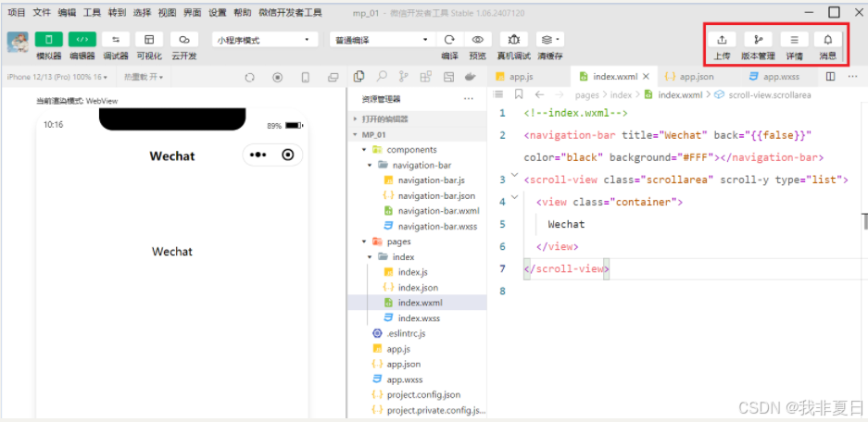868x422 pixels.
Task: Open the extensions blocks icon in sidebar
Action: pyautogui.click(x=426, y=77)
